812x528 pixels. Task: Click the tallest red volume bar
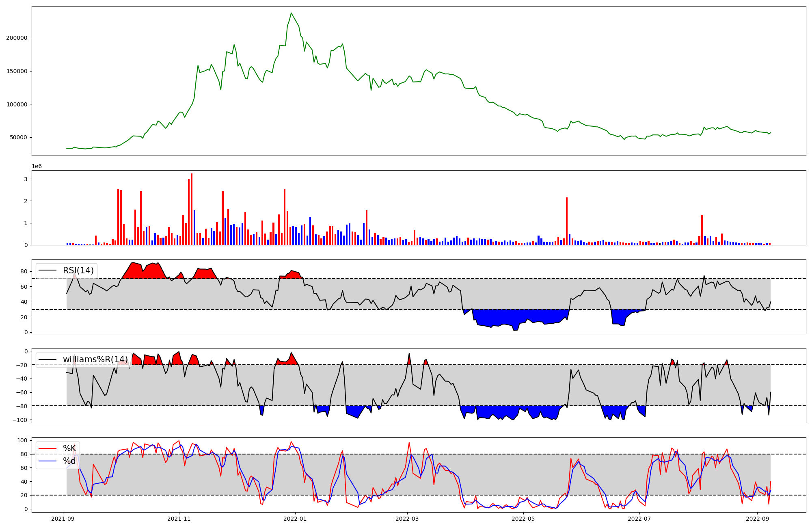click(x=192, y=209)
